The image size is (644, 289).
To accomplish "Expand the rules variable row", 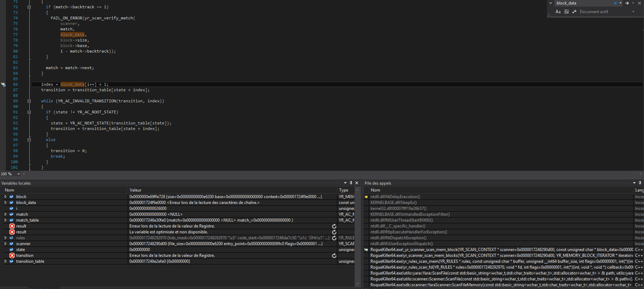I will click(x=6, y=238).
